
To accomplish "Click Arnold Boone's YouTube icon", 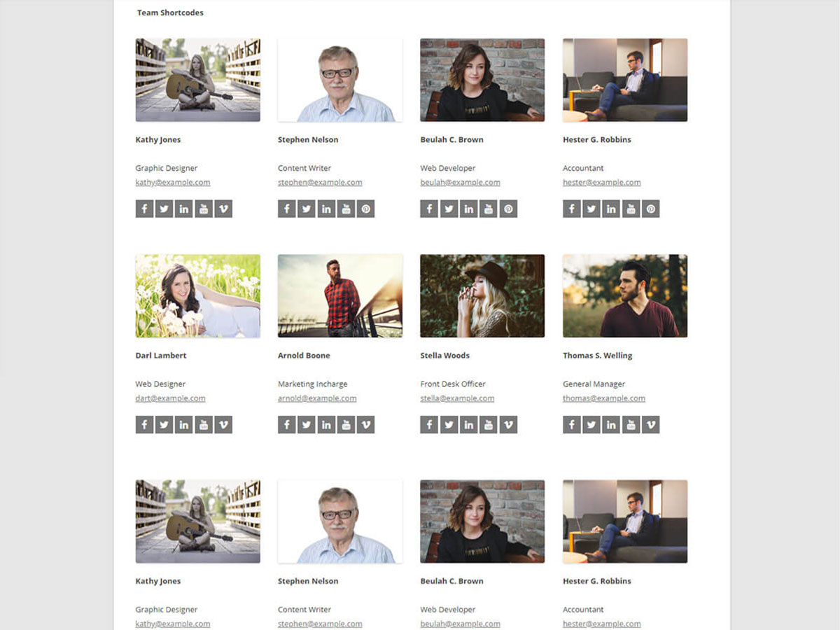I will pos(346,425).
